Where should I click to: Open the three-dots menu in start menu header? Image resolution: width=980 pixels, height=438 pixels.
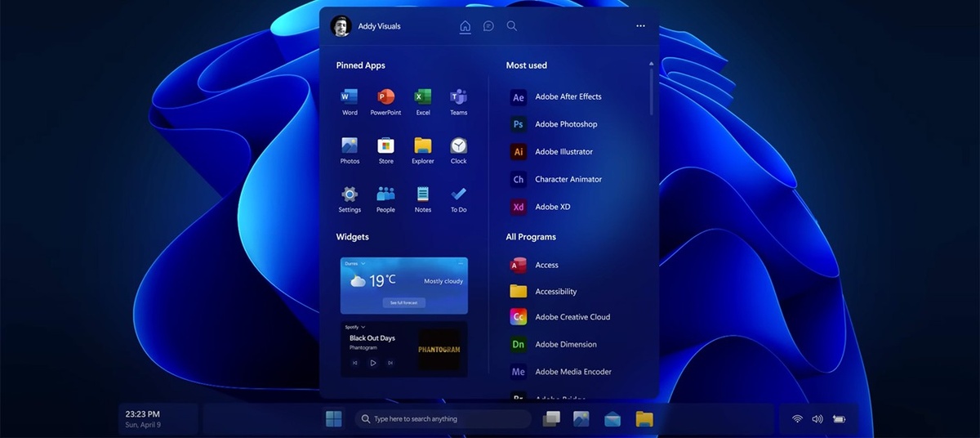point(641,26)
